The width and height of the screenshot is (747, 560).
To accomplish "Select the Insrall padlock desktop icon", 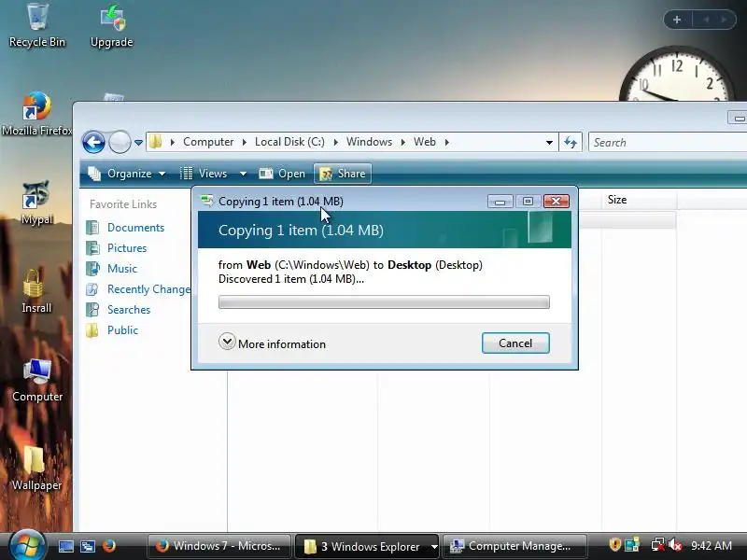I will [36, 290].
